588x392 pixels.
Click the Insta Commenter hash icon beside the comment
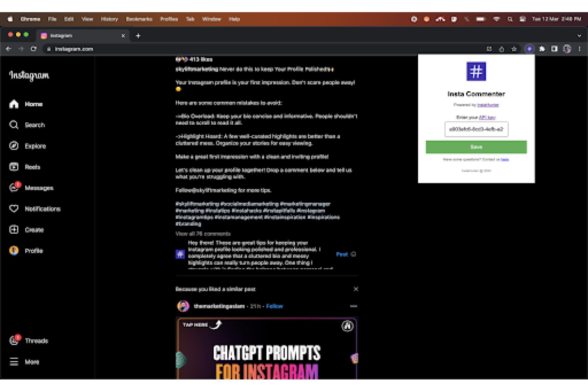180,254
